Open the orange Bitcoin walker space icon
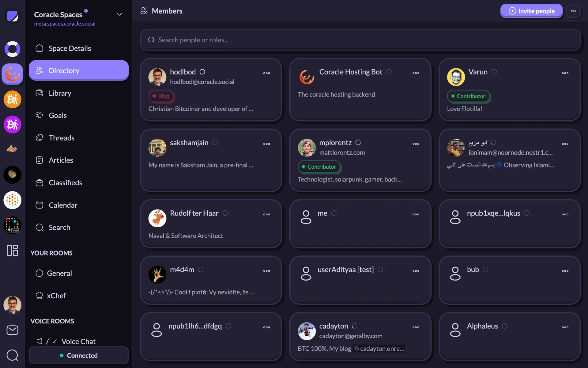Image resolution: width=588 pixels, height=368 pixels. [x=12, y=99]
